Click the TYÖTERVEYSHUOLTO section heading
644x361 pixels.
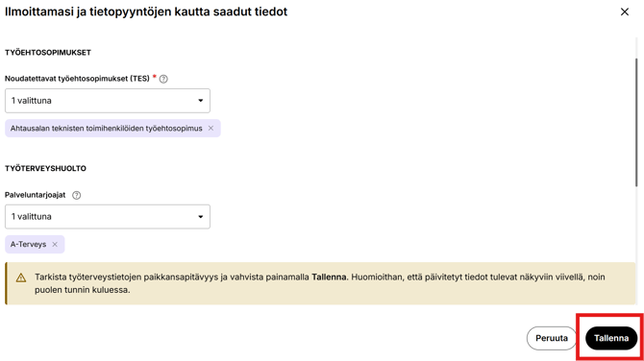click(x=45, y=169)
